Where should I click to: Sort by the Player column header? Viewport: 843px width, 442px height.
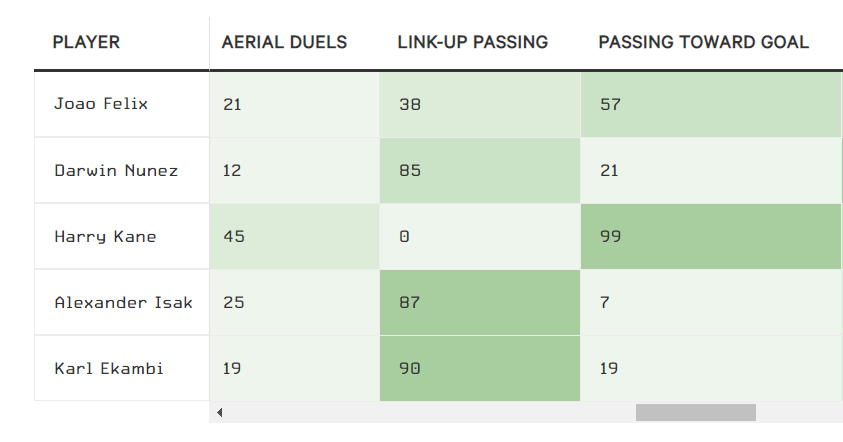[x=86, y=42]
